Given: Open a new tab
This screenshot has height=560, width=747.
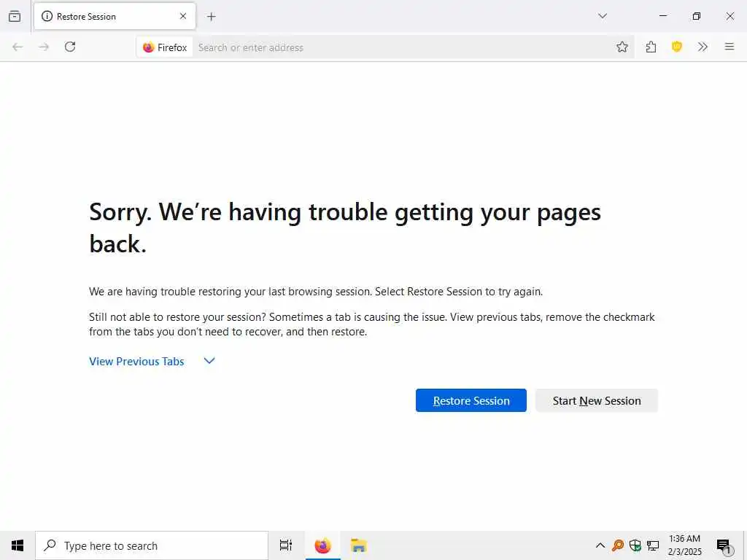Looking at the screenshot, I should tap(211, 17).
